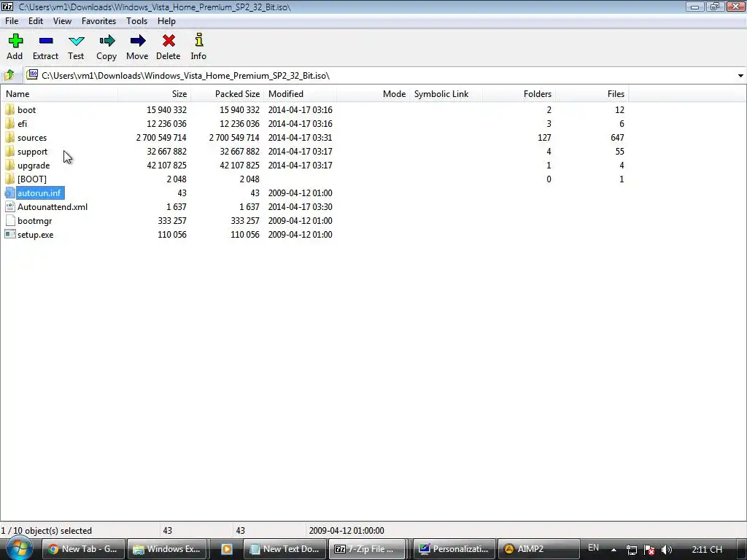Switch to New Text Document taskbar button

tap(285, 549)
